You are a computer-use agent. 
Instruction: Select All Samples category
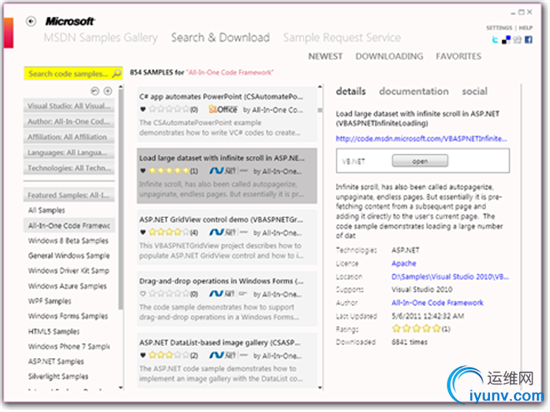(x=47, y=210)
